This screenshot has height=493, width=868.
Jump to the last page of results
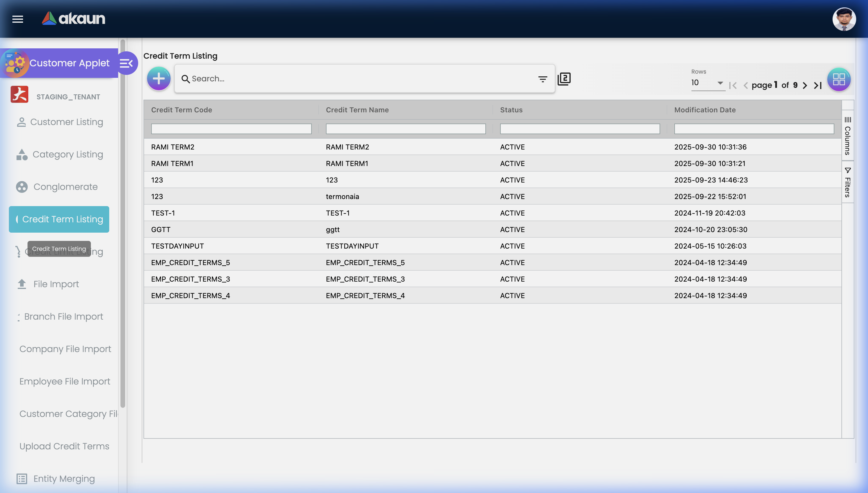(818, 85)
